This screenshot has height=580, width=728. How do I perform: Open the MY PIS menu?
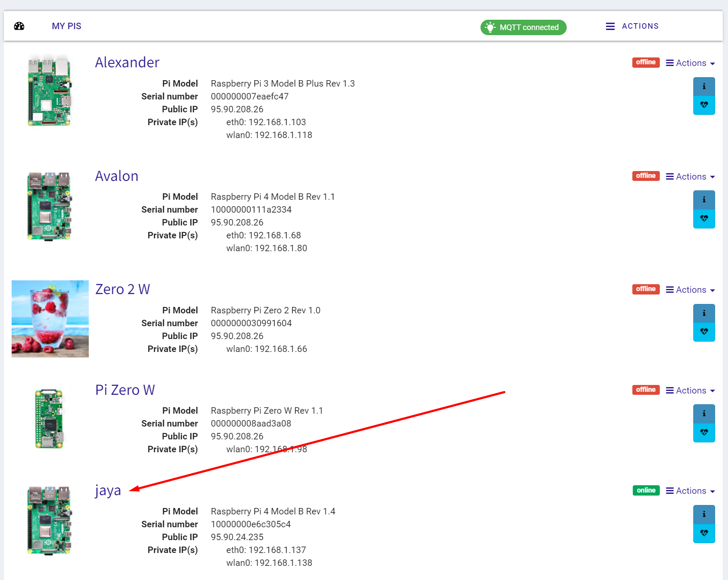[x=66, y=26]
